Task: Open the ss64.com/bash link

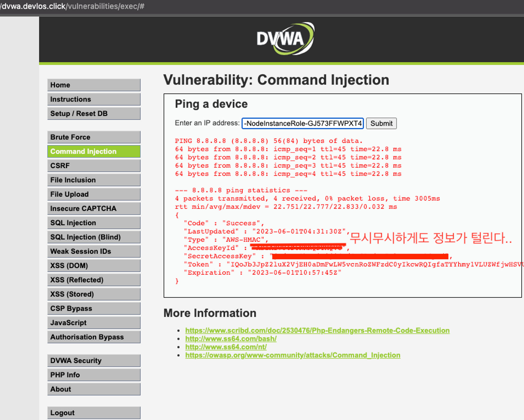Action: 231,339
